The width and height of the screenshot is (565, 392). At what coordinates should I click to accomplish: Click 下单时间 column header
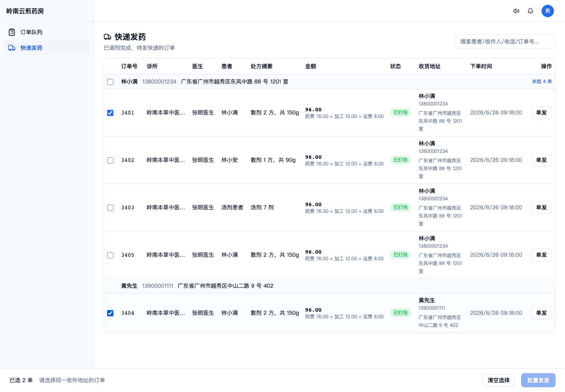tap(481, 66)
